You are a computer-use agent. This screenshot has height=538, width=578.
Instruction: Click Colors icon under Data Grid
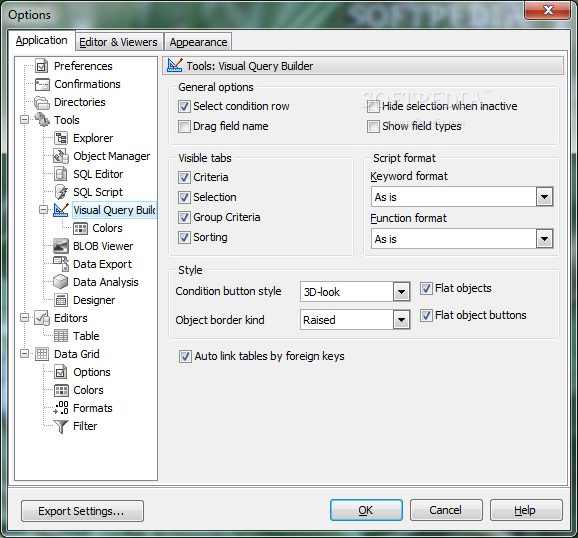[x=61, y=390]
